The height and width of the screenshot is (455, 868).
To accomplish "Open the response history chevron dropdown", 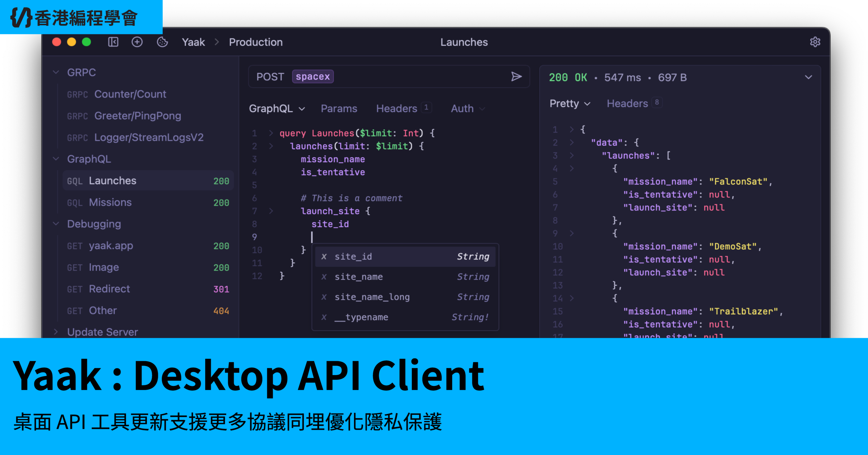I will tap(808, 77).
